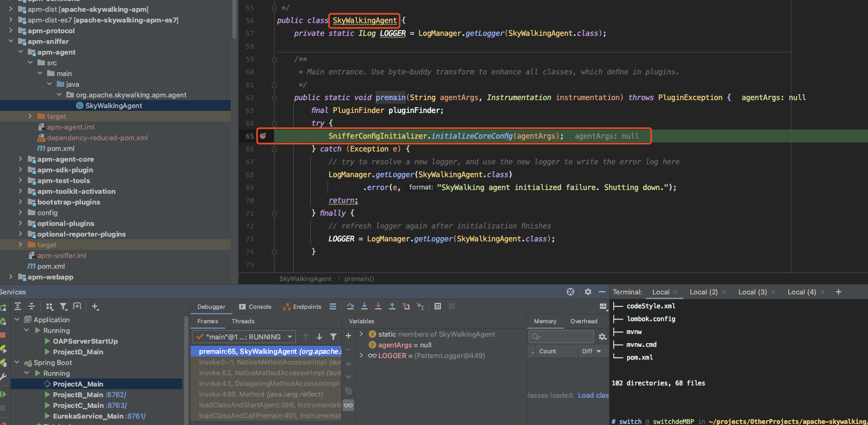The width and height of the screenshot is (868, 425).
Task: Expand the apm-agent-core module
Action: (20, 159)
